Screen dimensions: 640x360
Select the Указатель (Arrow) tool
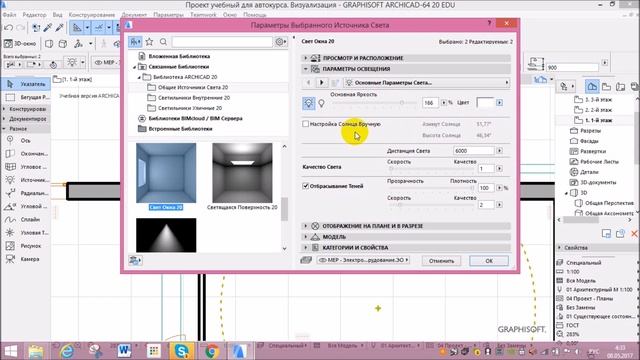(x=26, y=84)
